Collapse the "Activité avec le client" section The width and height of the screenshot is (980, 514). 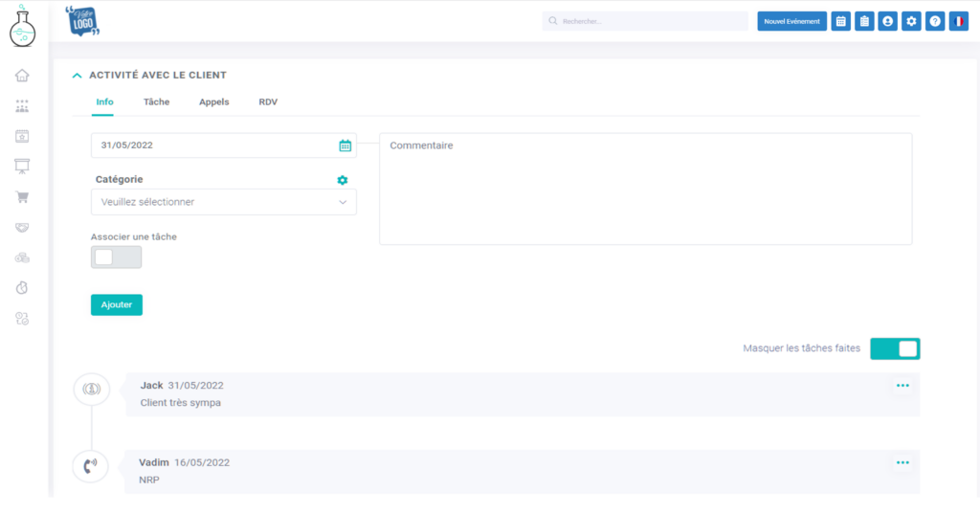tap(77, 75)
